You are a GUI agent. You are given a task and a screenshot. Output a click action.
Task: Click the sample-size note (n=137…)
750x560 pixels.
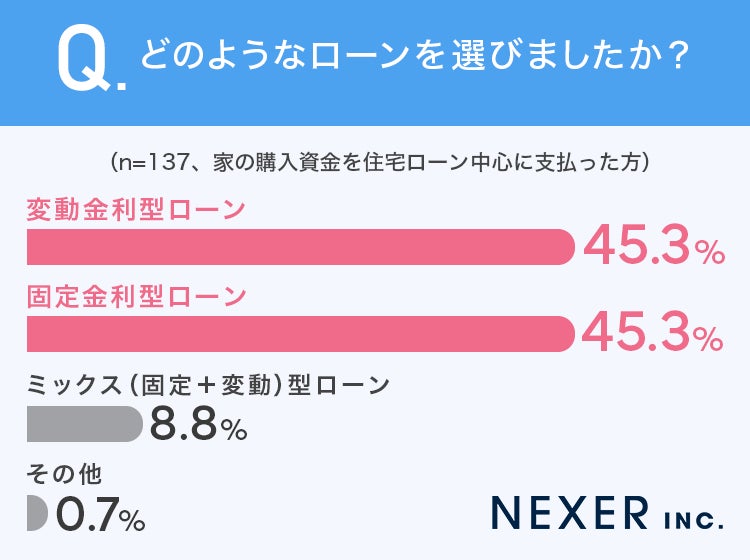[x=381, y=163]
